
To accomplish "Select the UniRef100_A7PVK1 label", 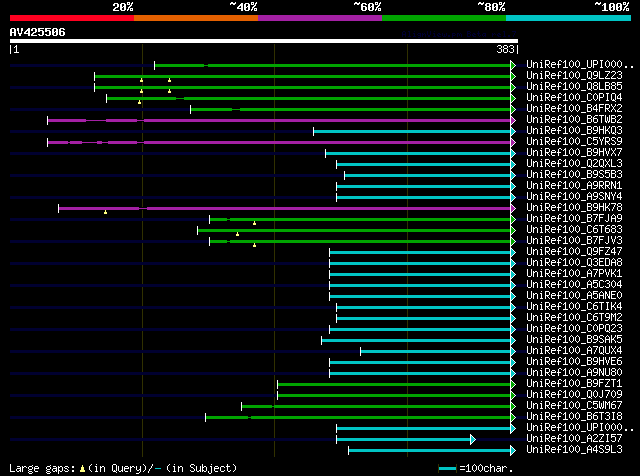I will tap(574, 274).
